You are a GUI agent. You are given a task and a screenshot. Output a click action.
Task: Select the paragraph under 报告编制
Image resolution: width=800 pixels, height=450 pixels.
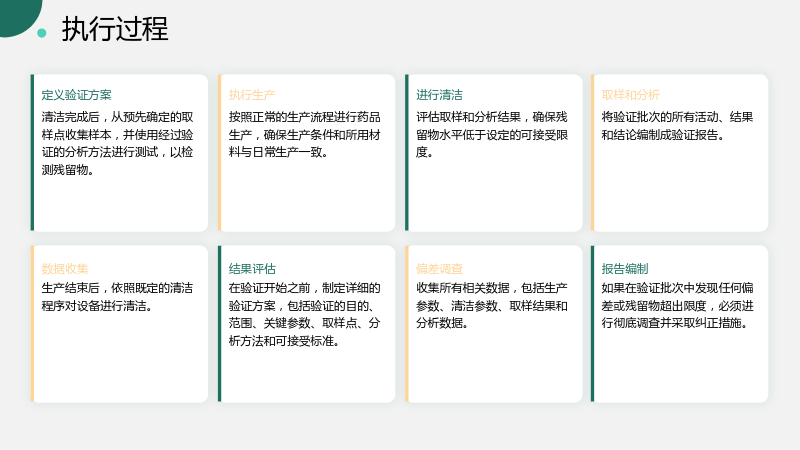click(677, 306)
